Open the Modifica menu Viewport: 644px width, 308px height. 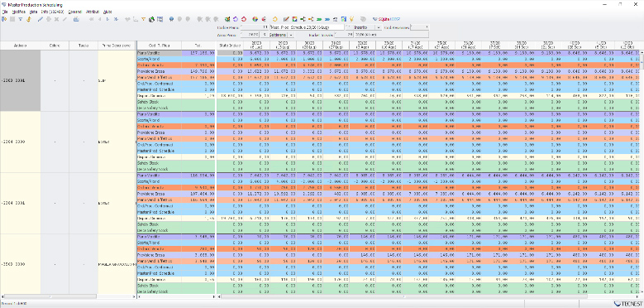pos(18,12)
